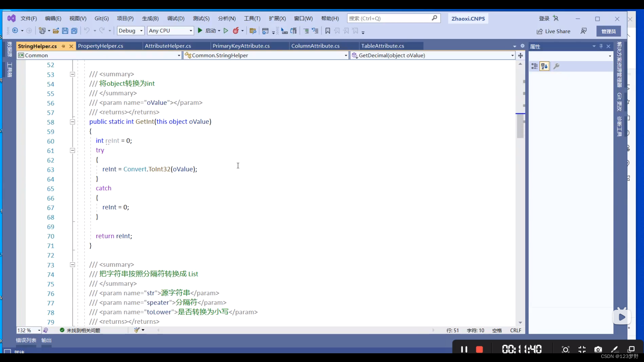The image size is (644, 362).
Task: Click the Save All icon
Action: click(x=74, y=31)
